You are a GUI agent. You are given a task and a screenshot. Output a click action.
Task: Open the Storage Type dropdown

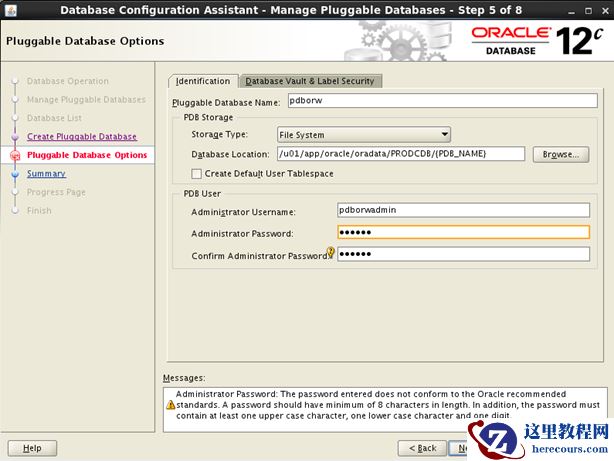[x=363, y=135]
